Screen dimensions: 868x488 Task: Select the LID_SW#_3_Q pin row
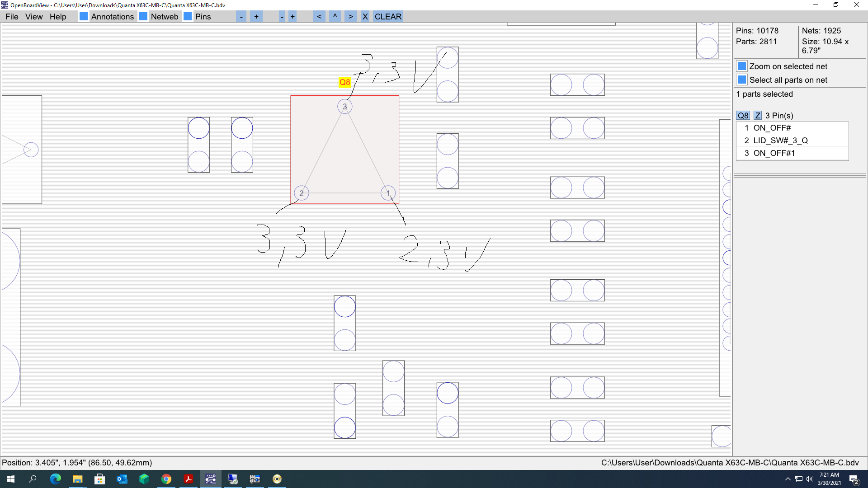791,141
